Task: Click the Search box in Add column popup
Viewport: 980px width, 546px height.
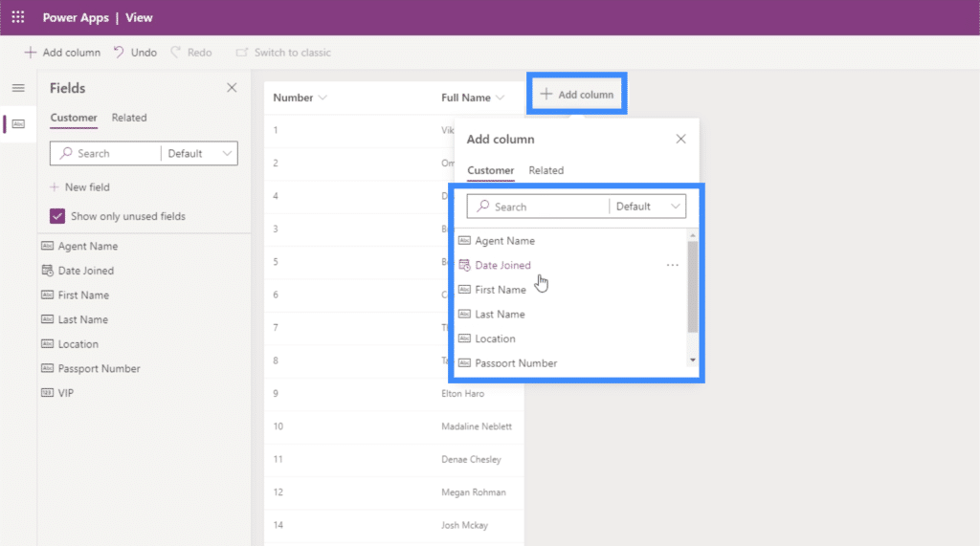Action: (538, 207)
